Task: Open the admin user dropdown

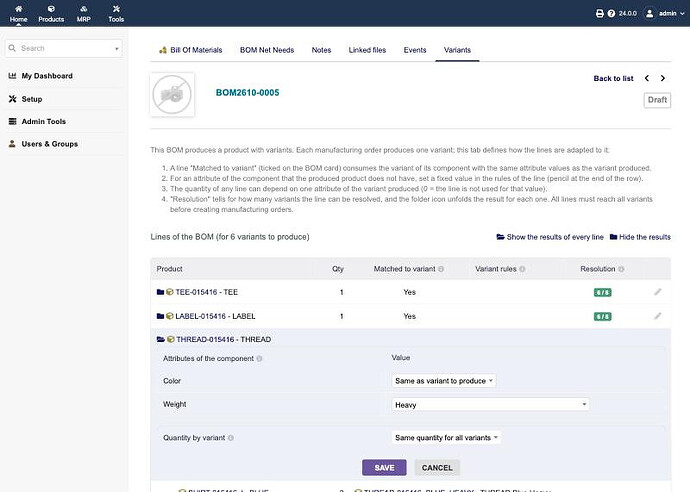Action: 665,14
